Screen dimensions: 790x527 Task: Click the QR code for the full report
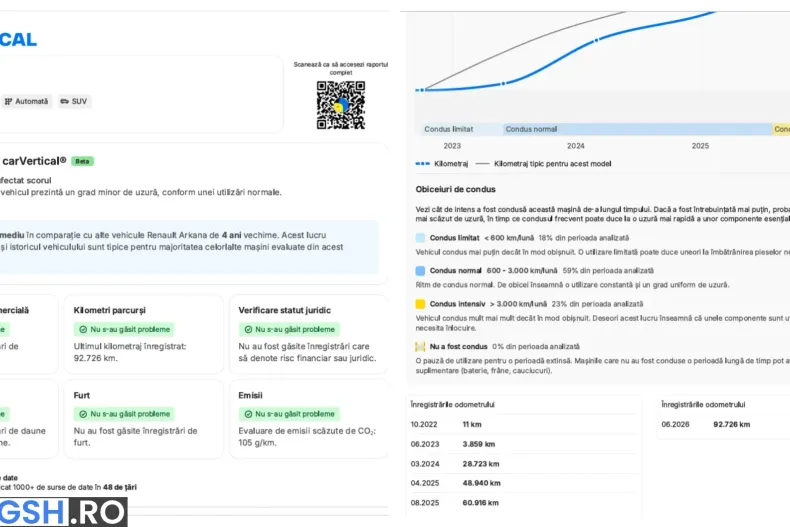[341, 105]
